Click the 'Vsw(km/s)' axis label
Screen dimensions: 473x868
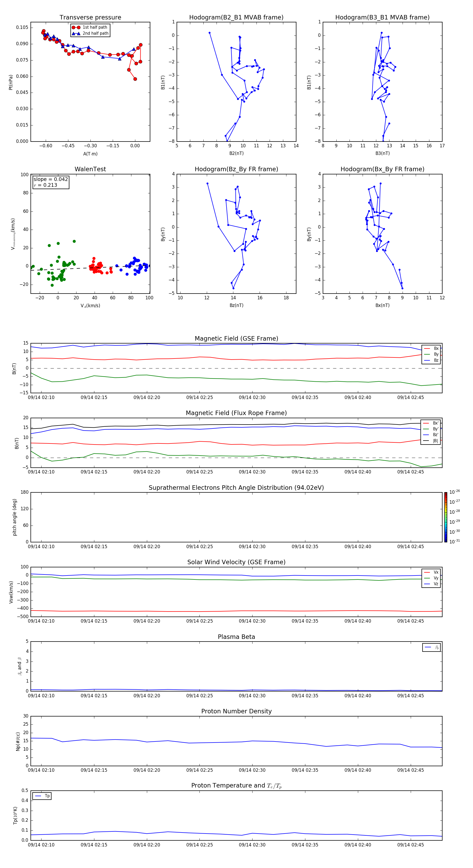click(x=11, y=592)
